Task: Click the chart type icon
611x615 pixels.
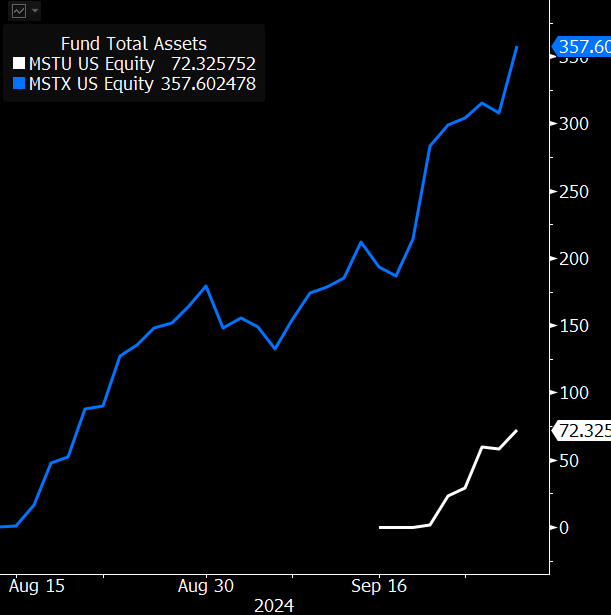Action: [x=19, y=11]
